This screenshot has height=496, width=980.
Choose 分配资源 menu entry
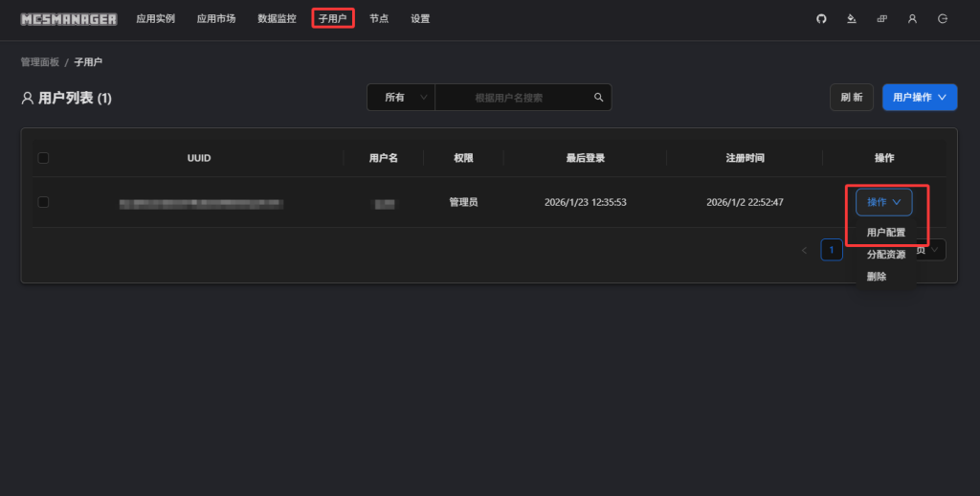pyautogui.click(x=885, y=255)
